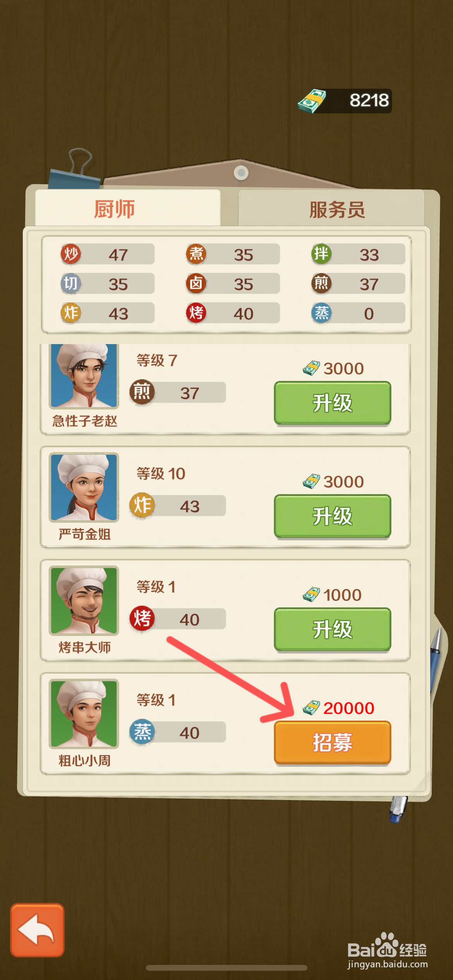Viewport: 453px width, 980px height.
Task: Select the 炒 stir-fry skill icon
Action: tap(70, 254)
